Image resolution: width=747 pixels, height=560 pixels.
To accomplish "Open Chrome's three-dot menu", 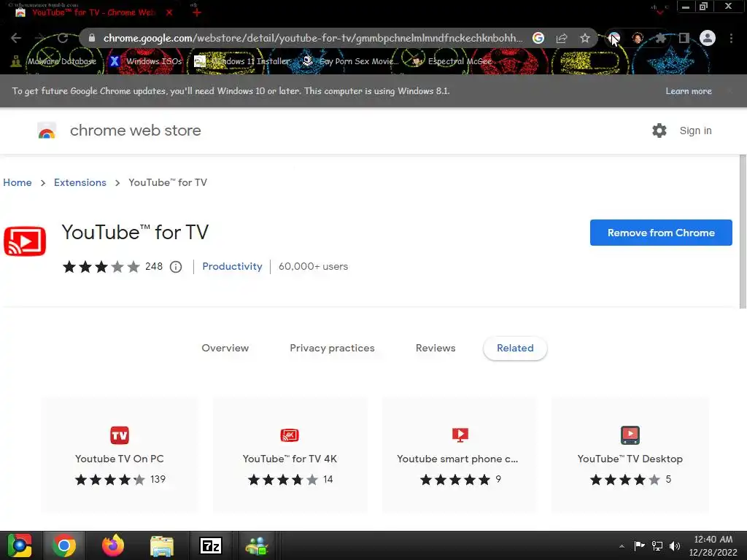I will coord(731,38).
